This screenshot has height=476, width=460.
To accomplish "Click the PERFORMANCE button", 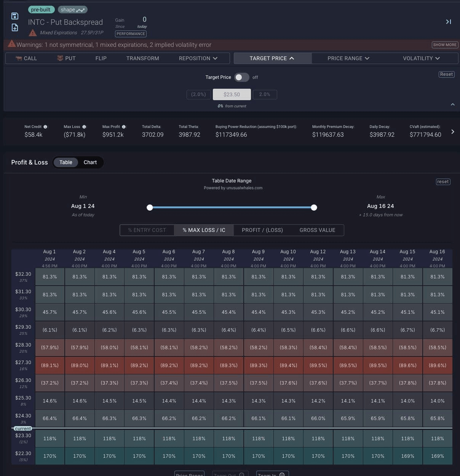I will [x=131, y=34].
